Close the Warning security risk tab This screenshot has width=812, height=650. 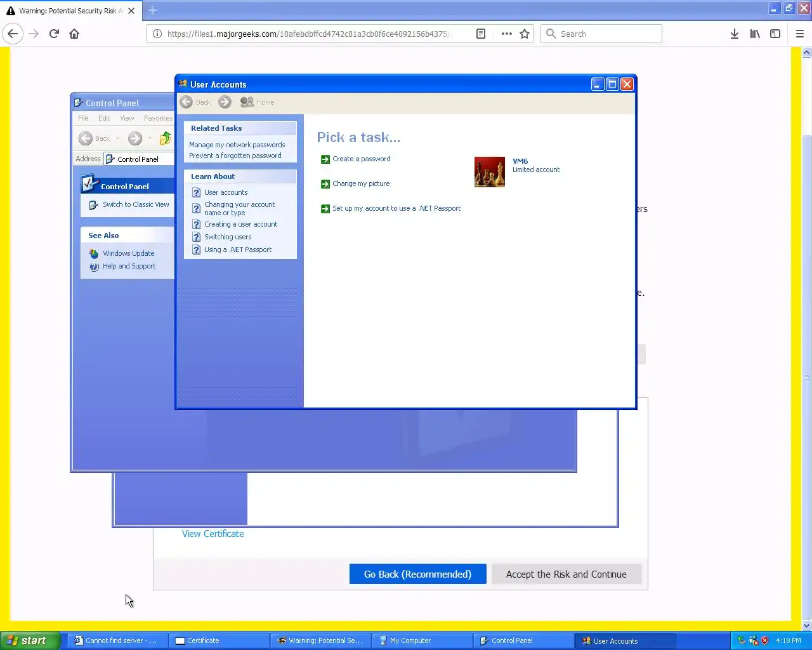[x=131, y=11]
